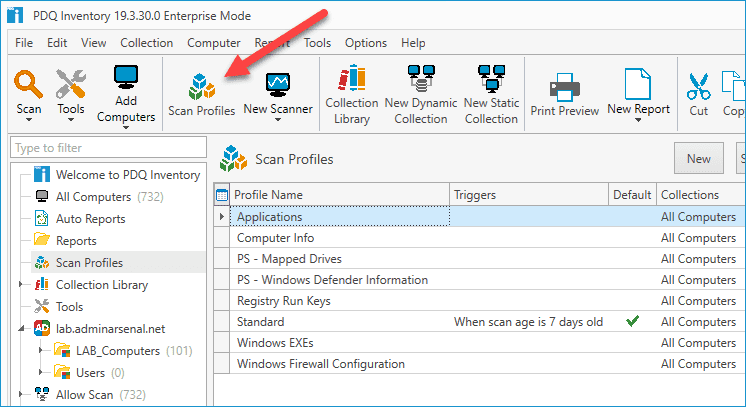Open the Collection menu
The height and width of the screenshot is (407, 746).
coord(147,43)
